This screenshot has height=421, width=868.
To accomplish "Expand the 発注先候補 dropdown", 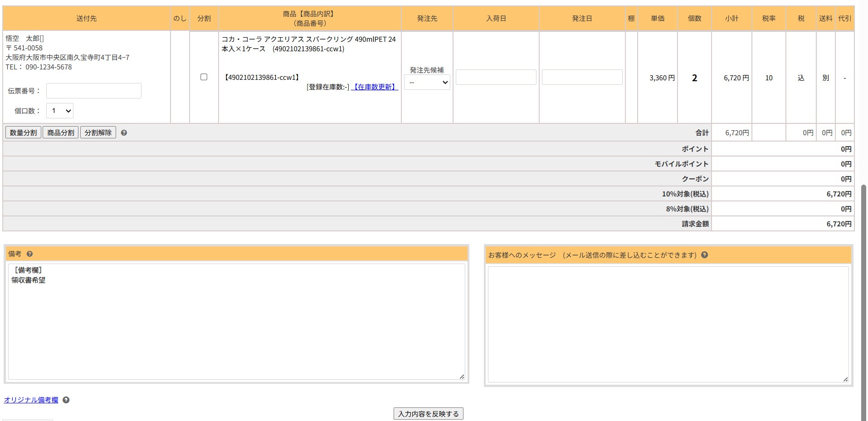I will (427, 82).
